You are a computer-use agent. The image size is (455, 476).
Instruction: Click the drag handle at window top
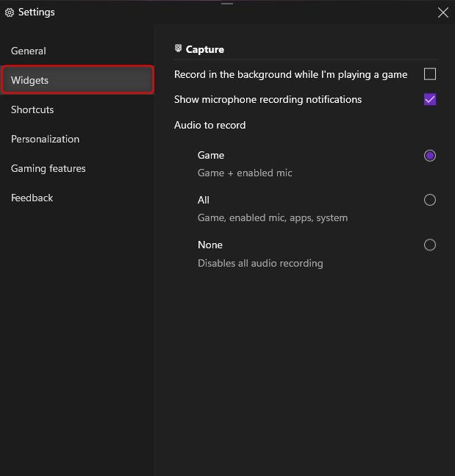coord(227,4)
